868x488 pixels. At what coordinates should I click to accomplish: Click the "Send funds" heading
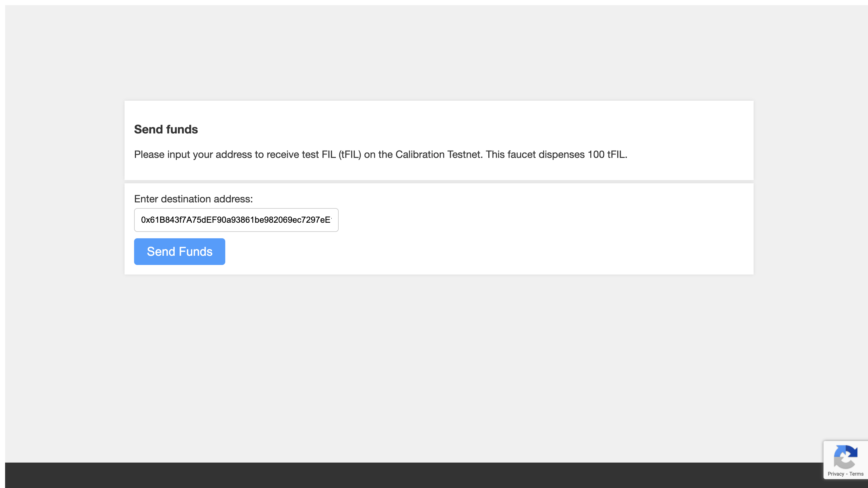tap(166, 129)
